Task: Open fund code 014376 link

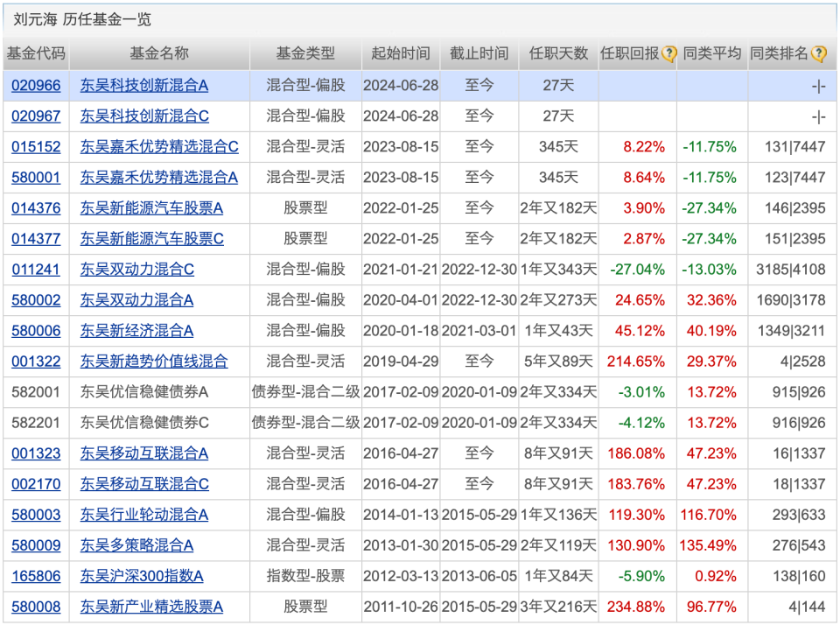Action: (36, 208)
